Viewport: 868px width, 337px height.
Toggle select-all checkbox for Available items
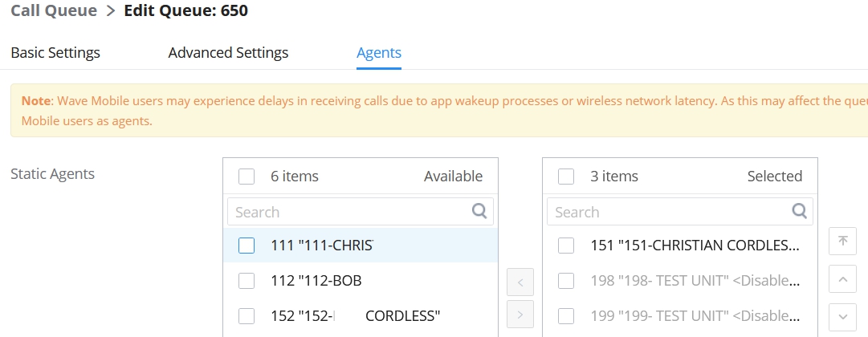click(x=247, y=177)
